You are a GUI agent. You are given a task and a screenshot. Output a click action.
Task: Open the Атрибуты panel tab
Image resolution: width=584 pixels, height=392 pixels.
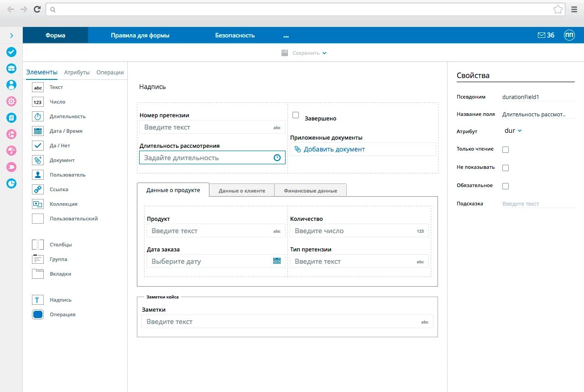pos(77,72)
